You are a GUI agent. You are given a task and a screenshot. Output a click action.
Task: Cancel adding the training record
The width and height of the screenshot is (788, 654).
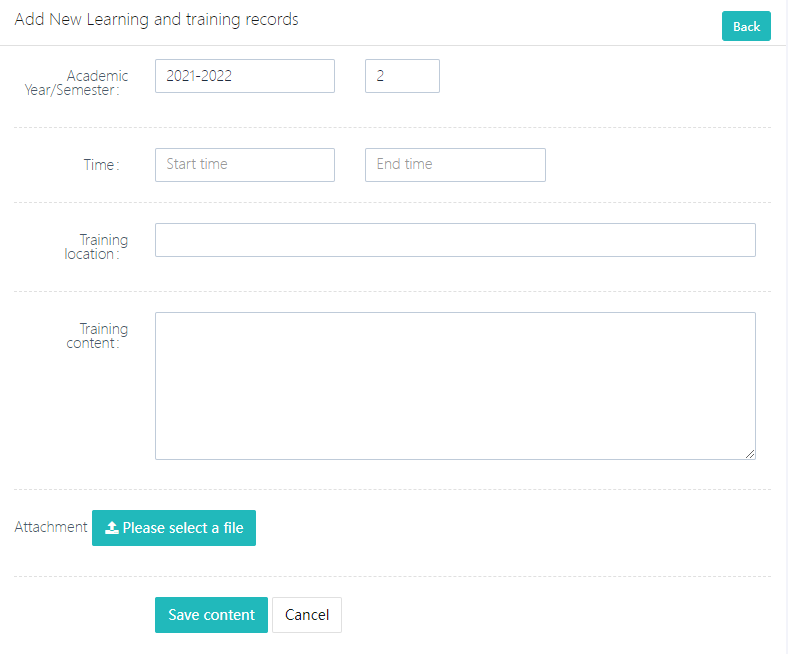307,615
